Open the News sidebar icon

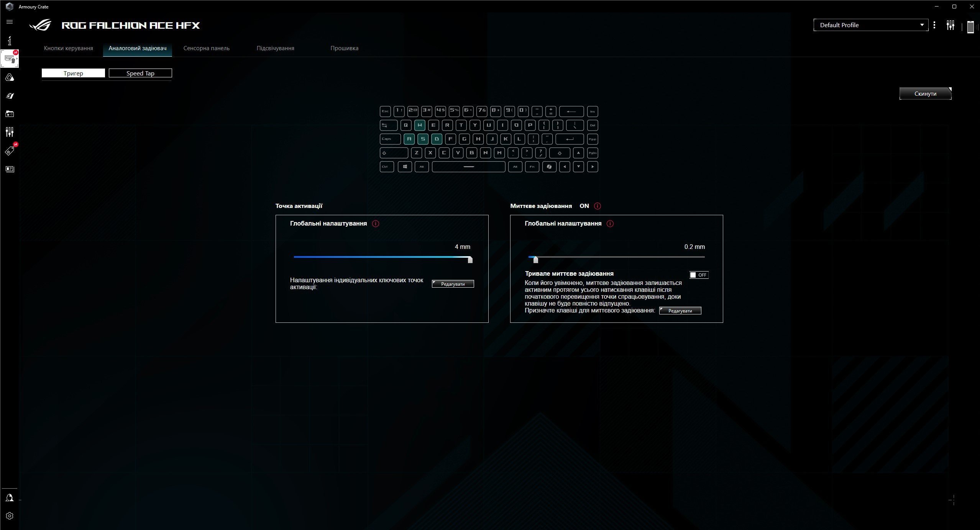pyautogui.click(x=10, y=169)
